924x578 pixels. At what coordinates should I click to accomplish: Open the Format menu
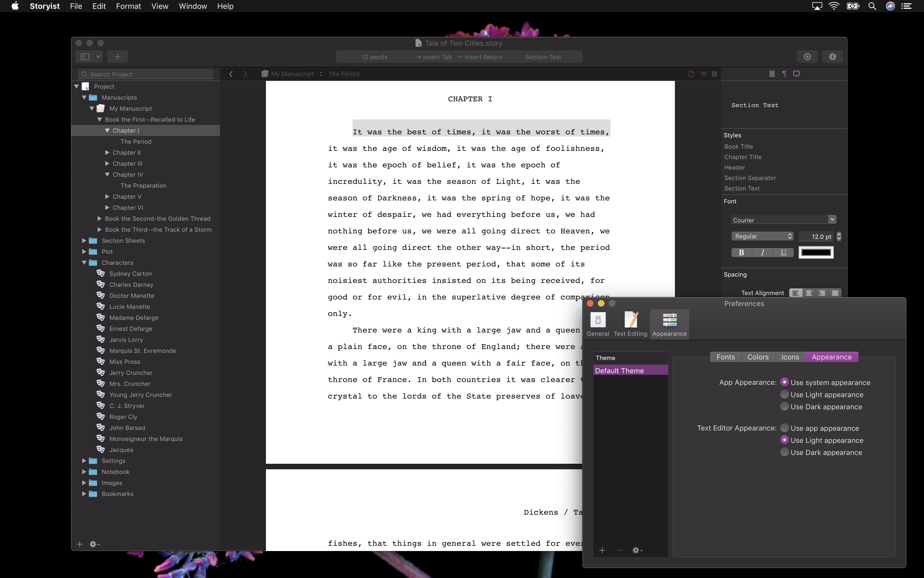128,6
